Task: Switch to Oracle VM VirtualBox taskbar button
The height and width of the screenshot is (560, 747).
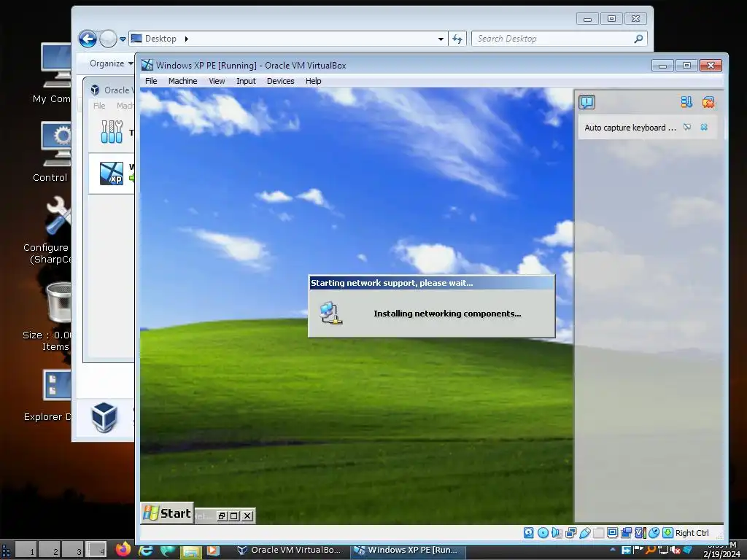Action: tap(290, 551)
